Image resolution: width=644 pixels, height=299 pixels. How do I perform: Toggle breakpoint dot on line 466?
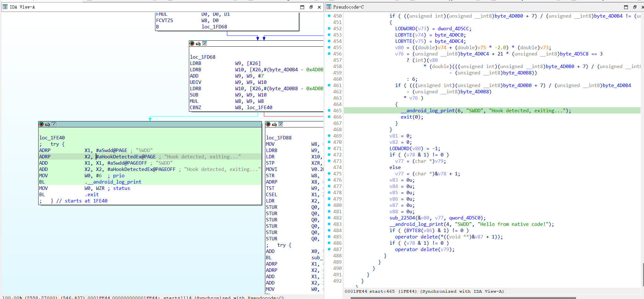(329, 117)
